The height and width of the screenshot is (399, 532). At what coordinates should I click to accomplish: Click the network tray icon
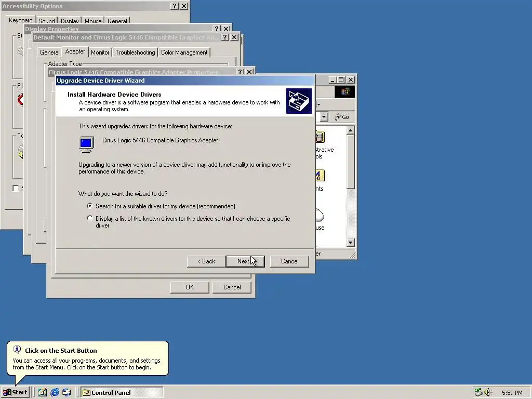point(478,392)
